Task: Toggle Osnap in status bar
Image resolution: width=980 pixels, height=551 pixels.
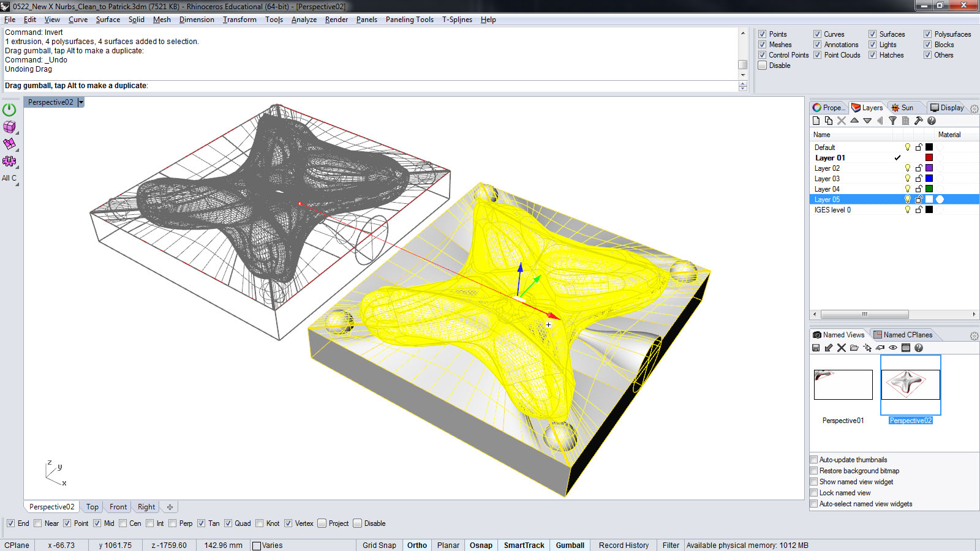Action: 481,545
